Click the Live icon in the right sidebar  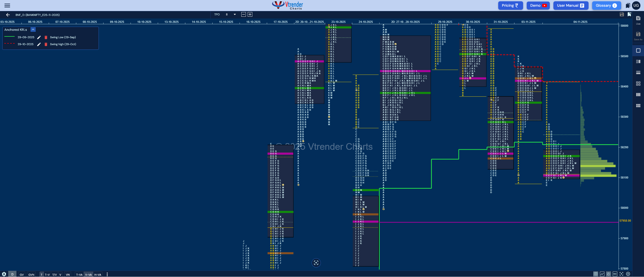(638, 19)
